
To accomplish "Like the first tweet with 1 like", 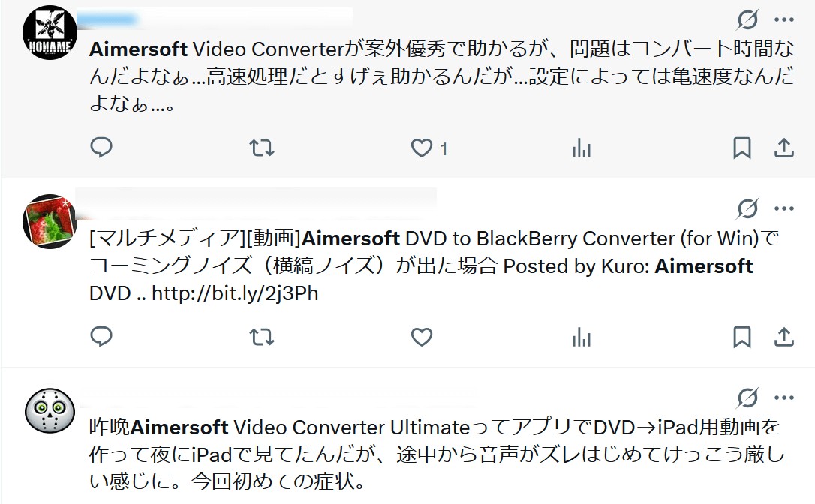I will pos(422,148).
